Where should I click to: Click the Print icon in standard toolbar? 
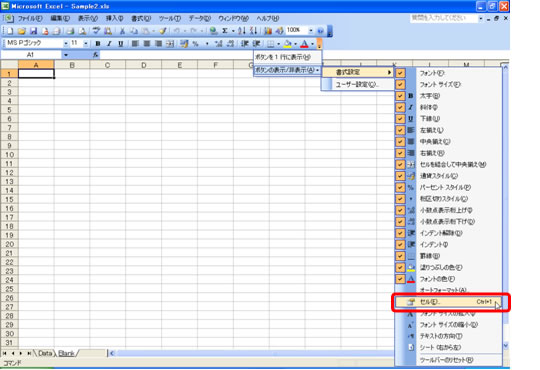tap(71, 31)
